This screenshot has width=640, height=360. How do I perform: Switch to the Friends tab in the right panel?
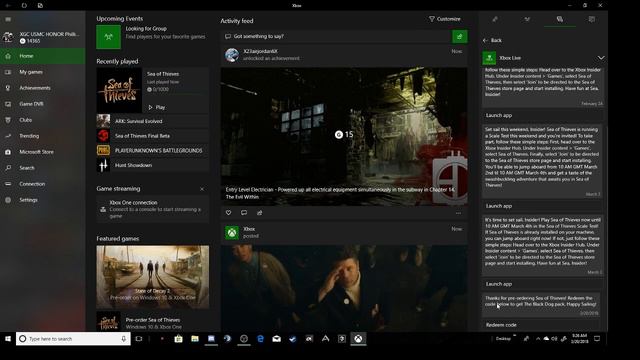coord(495,19)
